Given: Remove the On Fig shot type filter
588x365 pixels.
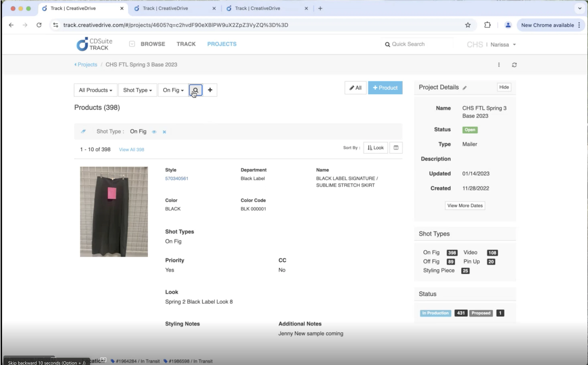Looking at the screenshot, I should coord(164,132).
